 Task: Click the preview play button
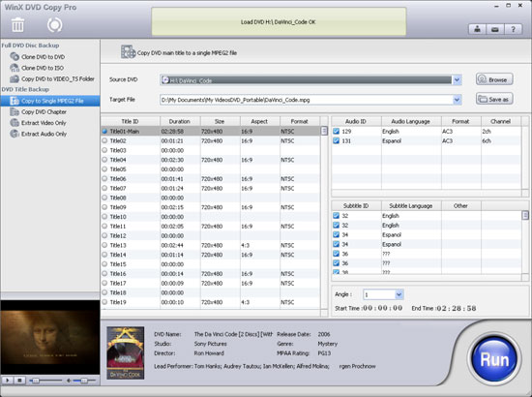8,381
